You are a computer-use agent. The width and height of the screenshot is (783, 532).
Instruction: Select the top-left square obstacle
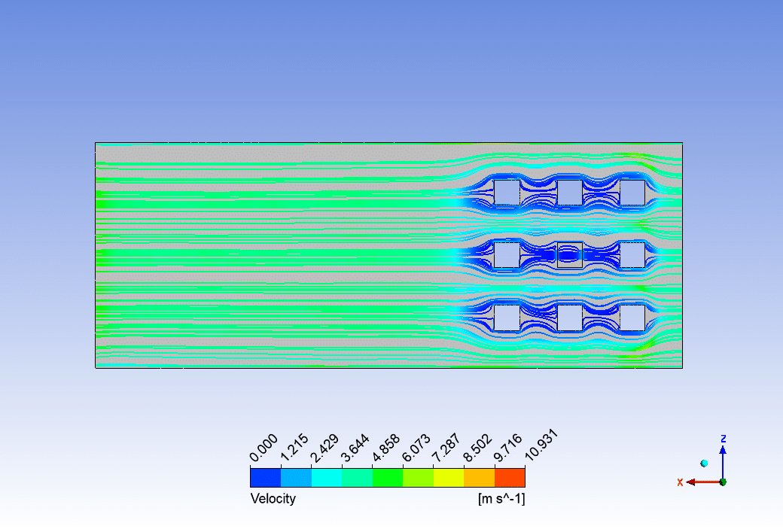[507, 193]
